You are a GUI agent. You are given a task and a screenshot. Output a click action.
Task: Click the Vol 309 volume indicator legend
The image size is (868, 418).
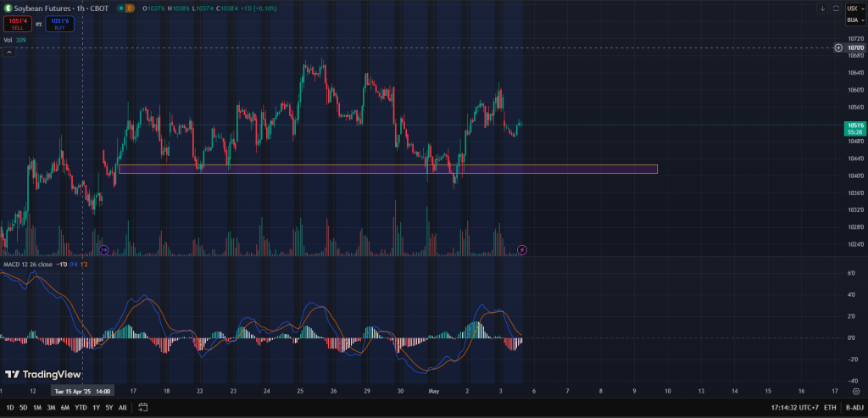(x=15, y=40)
